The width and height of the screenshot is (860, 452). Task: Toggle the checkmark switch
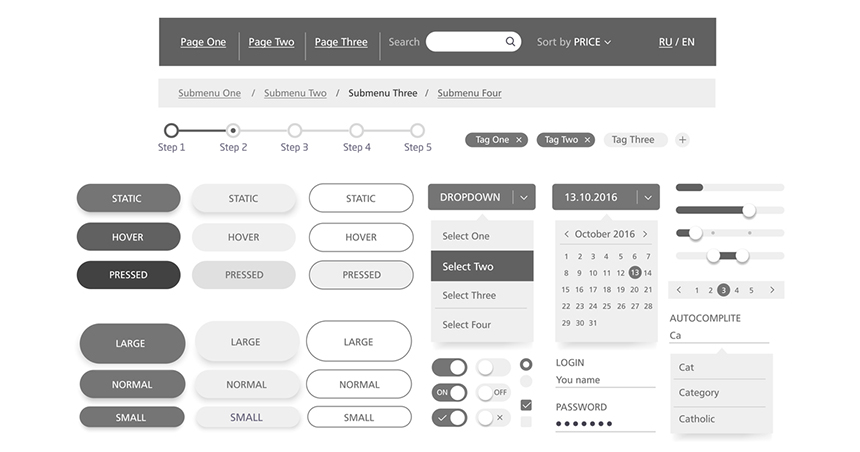[449, 418]
